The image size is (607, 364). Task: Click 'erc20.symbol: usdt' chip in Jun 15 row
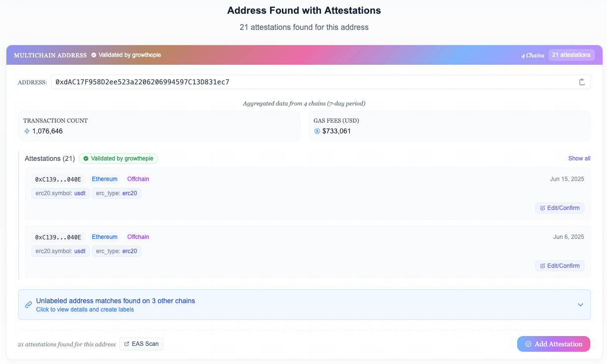60,193
